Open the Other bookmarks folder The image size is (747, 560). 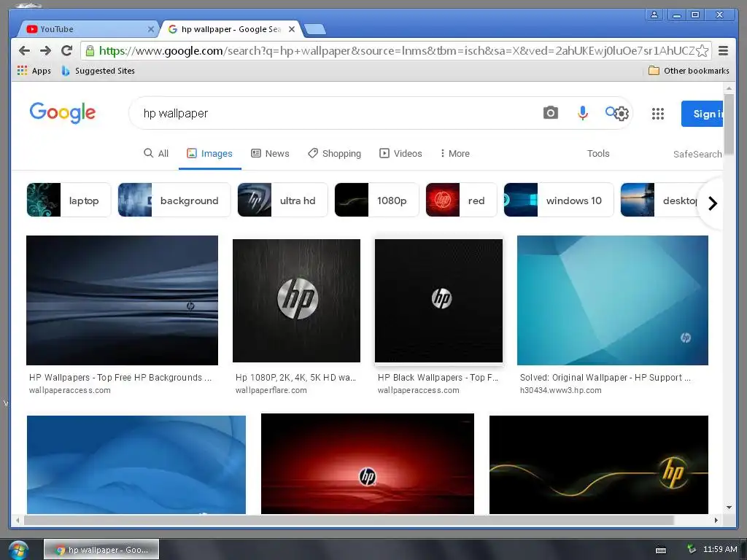coord(689,71)
